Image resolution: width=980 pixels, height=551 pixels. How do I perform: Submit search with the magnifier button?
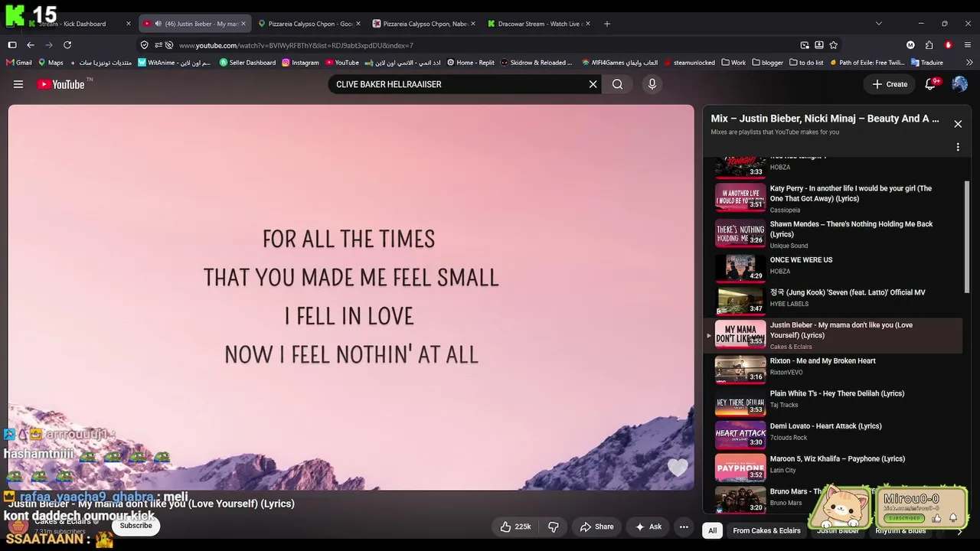pyautogui.click(x=617, y=84)
